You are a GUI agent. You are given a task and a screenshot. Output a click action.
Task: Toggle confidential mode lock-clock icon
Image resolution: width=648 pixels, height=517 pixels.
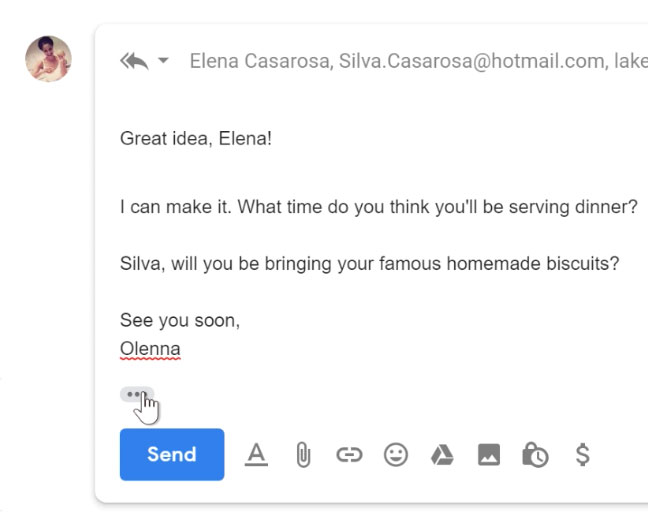[x=535, y=455]
